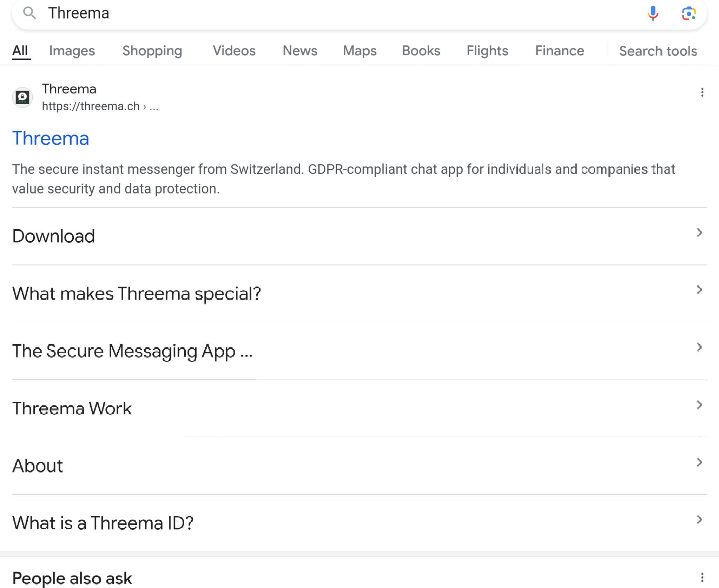Open Google Lens camera search
Viewport: 719px width, 588px height.
(688, 13)
